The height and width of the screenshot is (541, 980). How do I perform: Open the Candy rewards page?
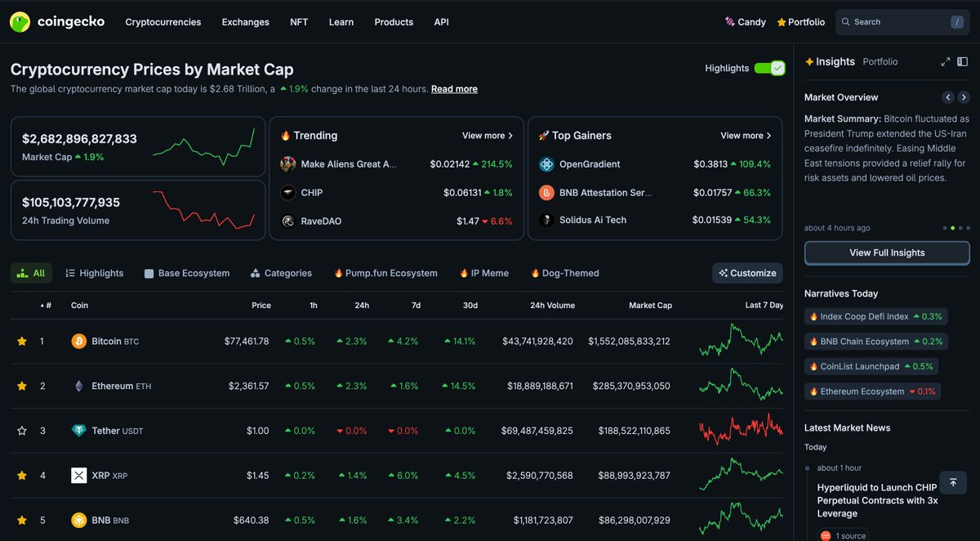(745, 21)
